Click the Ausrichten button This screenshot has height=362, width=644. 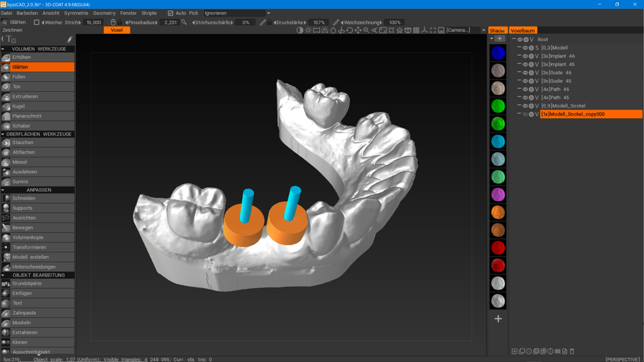[x=38, y=218]
